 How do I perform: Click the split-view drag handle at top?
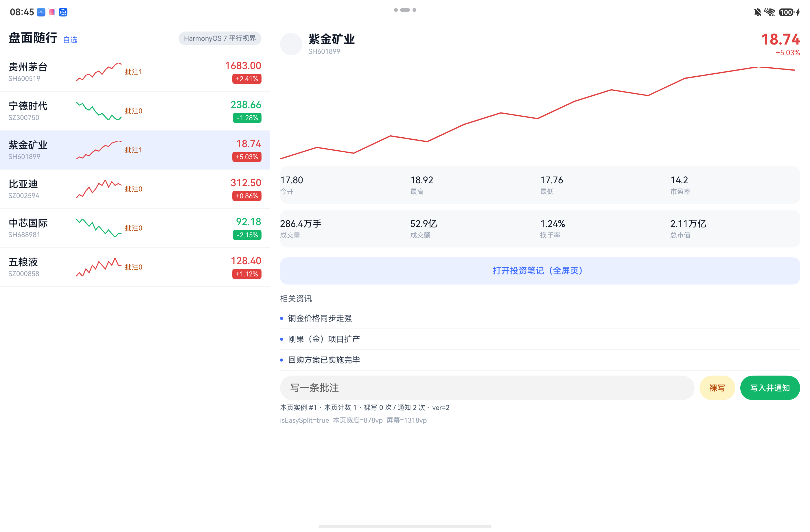(405, 10)
